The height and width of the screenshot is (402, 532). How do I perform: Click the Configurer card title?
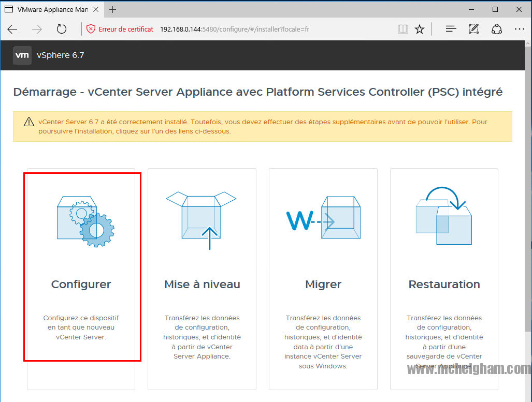click(81, 284)
